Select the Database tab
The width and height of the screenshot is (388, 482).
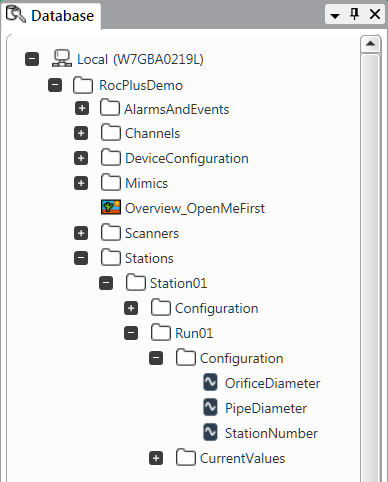pyautogui.click(x=51, y=15)
